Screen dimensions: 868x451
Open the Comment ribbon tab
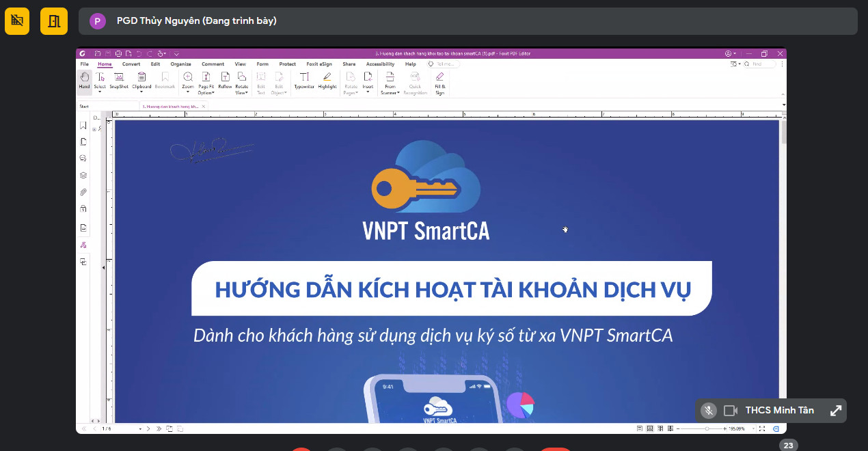coord(213,64)
